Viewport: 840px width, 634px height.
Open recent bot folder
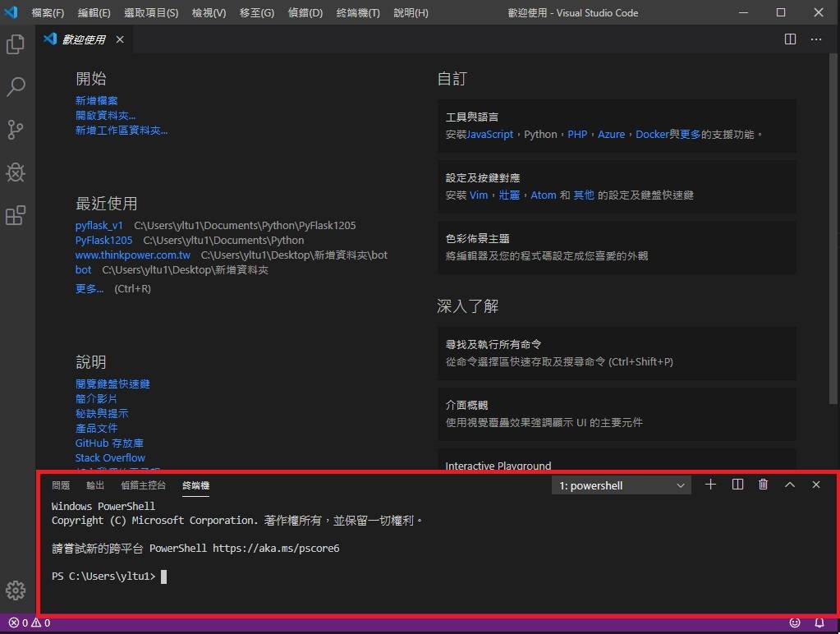pyautogui.click(x=84, y=269)
